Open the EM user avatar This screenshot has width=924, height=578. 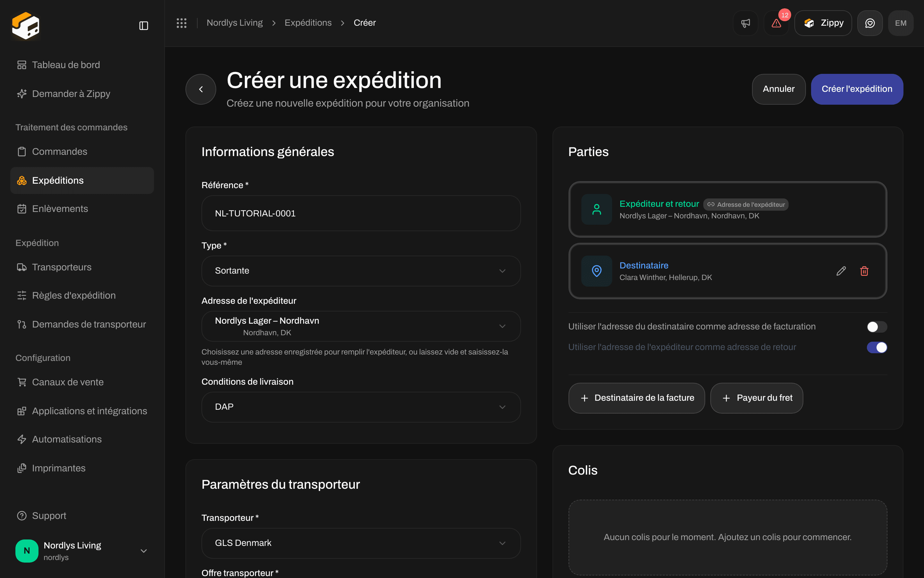click(901, 23)
